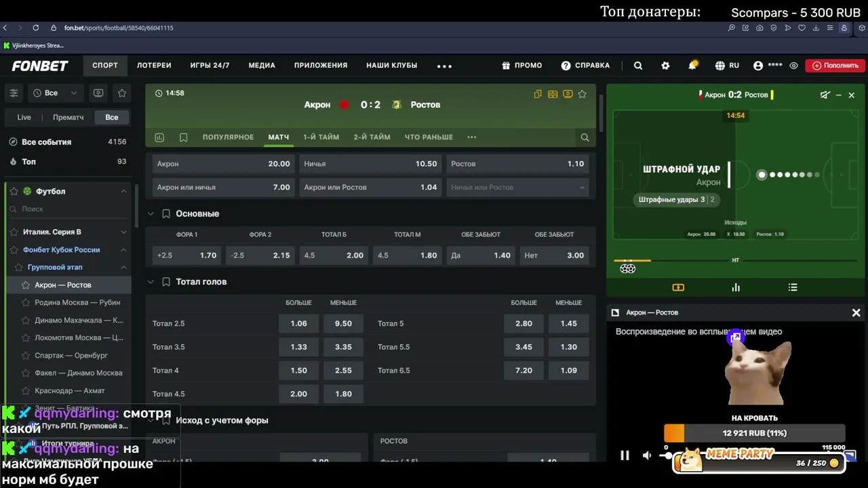Click the match timeline progress bar in tracker
Viewport: 868px width, 488px height.
point(736,260)
